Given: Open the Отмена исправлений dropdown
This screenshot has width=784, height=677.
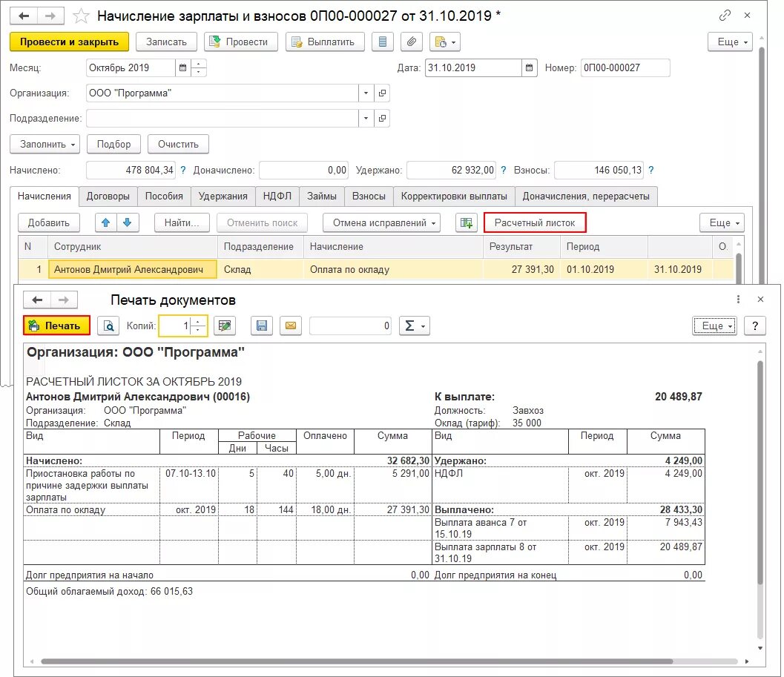Looking at the screenshot, I should [x=381, y=223].
